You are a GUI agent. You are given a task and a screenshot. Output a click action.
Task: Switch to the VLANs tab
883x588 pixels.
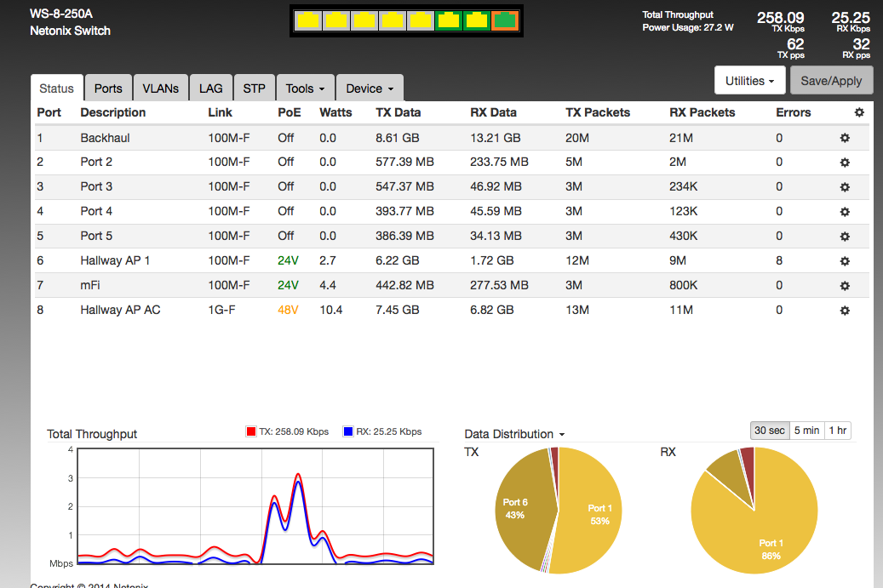pyautogui.click(x=160, y=88)
